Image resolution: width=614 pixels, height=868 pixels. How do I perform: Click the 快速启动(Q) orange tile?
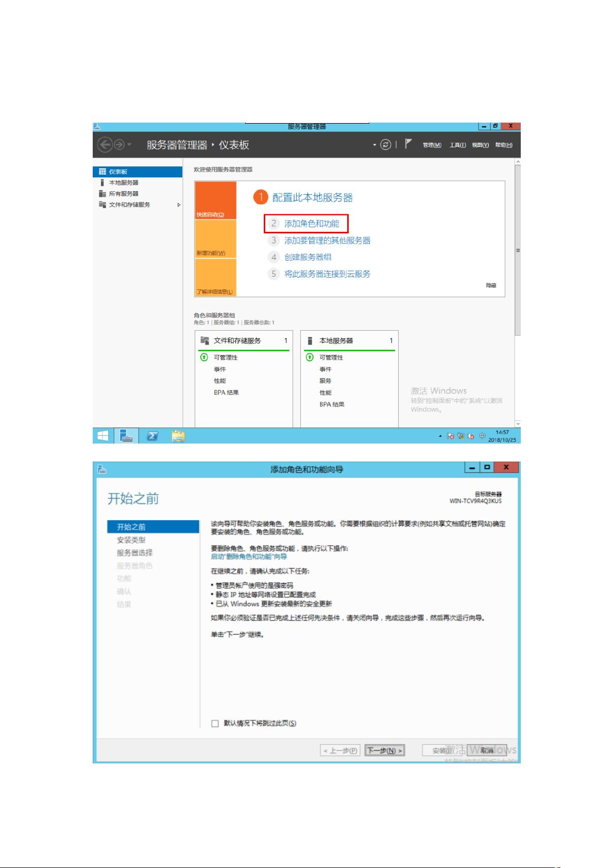pos(215,200)
